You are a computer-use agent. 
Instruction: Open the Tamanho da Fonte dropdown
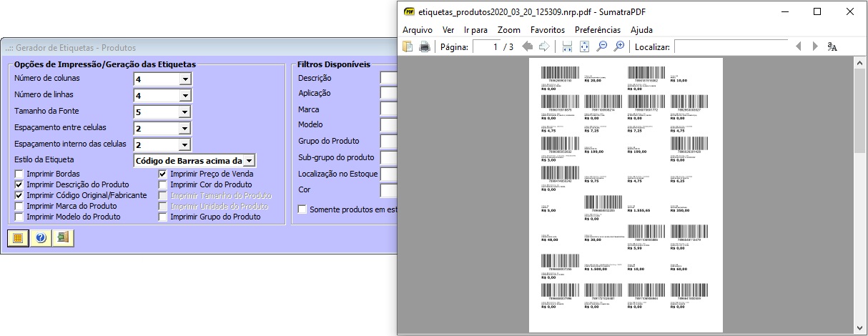click(185, 112)
